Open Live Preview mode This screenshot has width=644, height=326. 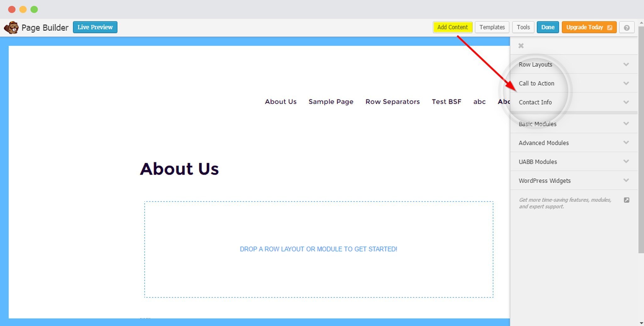95,27
